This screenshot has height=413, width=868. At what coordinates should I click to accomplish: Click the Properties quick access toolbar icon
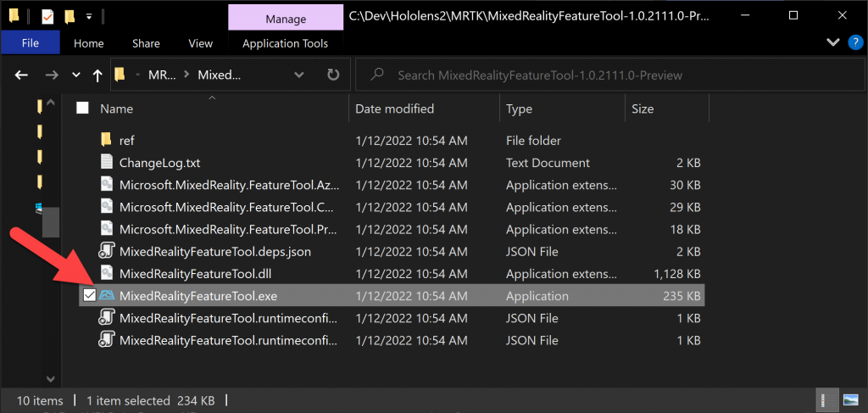(47, 17)
